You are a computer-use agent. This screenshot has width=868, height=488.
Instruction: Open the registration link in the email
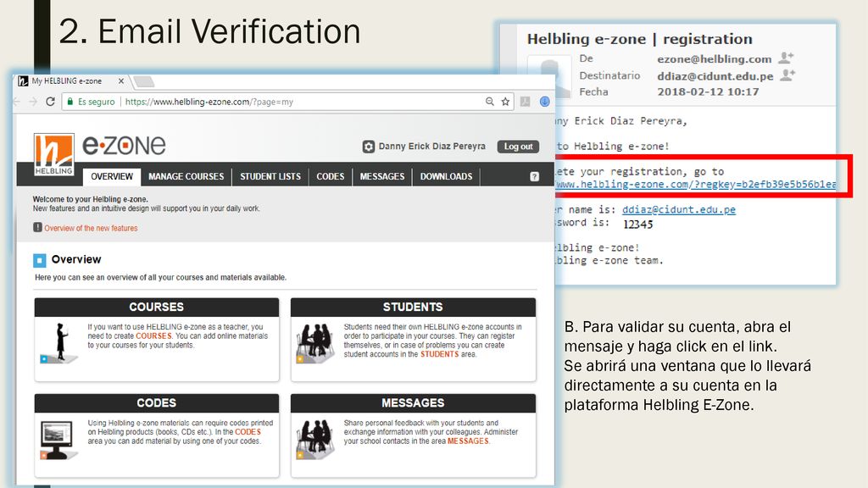point(696,184)
